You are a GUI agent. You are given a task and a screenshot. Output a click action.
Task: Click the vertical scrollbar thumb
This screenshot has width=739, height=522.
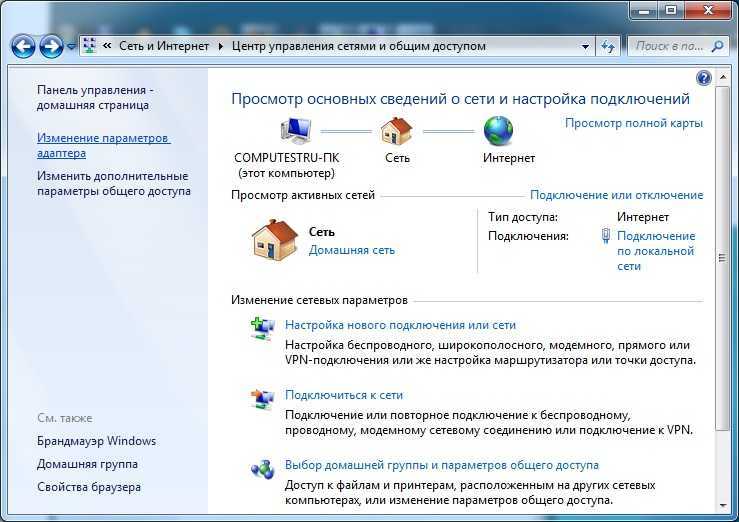(x=723, y=258)
